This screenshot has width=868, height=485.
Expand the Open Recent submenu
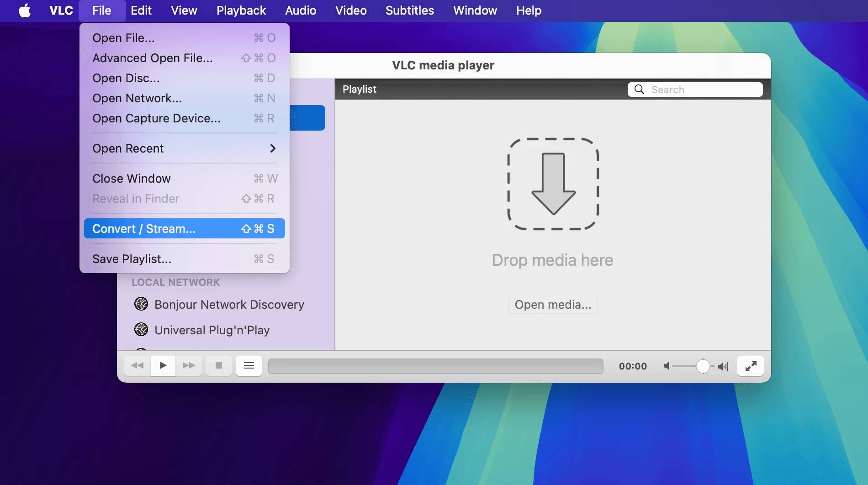tap(184, 148)
